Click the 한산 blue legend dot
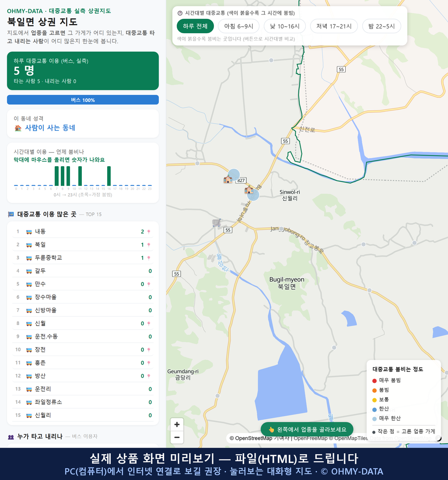The height and width of the screenshot is (480, 448). [374, 409]
